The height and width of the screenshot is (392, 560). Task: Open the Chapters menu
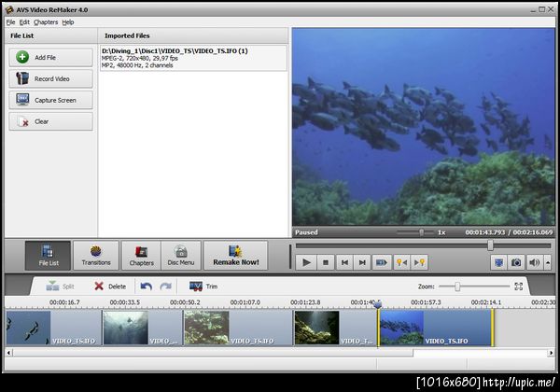(46, 22)
